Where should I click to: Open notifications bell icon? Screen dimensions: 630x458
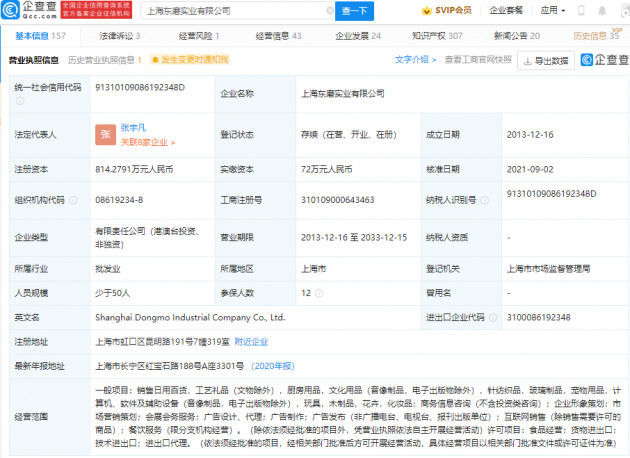click(602, 10)
